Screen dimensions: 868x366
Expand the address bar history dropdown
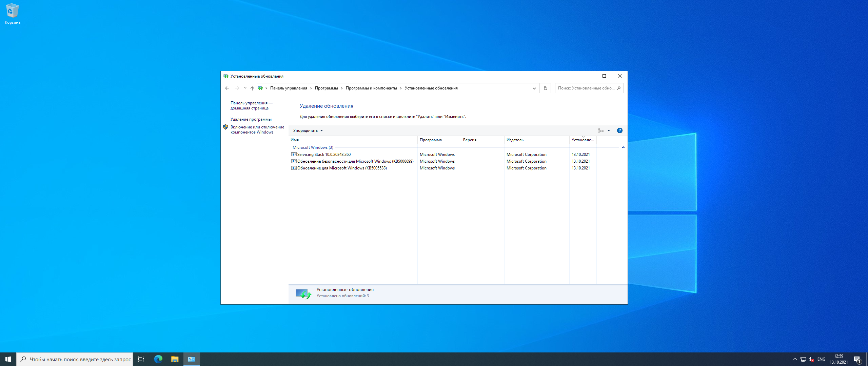pos(534,88)
